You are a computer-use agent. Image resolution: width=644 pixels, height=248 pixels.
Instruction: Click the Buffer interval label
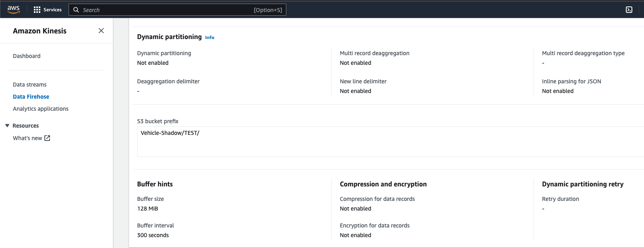155,225
